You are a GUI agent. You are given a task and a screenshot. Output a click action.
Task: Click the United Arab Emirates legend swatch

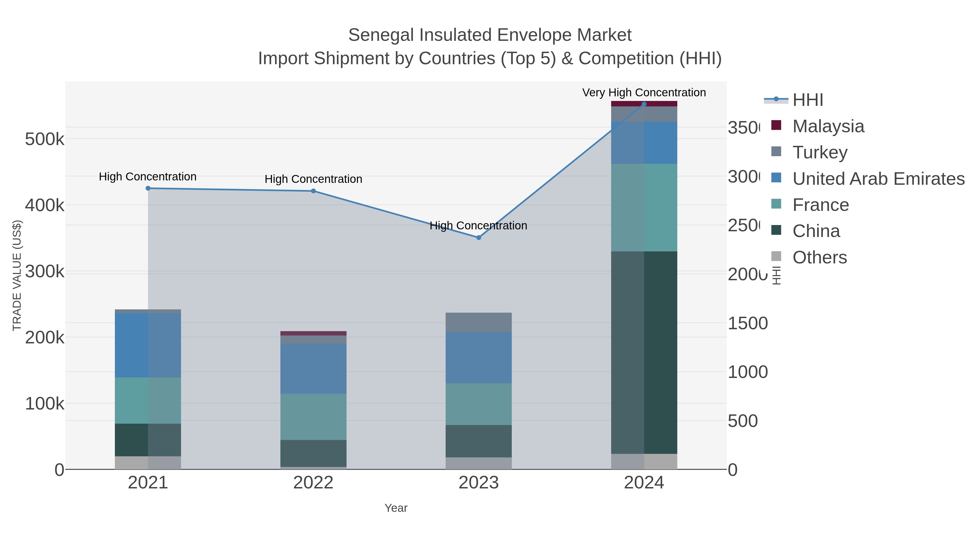pyautogui.click(x=776, y=178)
